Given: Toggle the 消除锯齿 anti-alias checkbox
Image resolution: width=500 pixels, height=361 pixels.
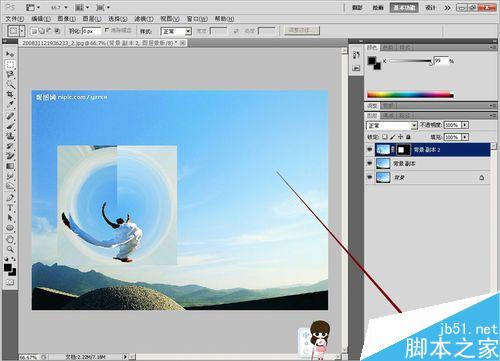Looking at the screenshot, I should click(107, 30).
